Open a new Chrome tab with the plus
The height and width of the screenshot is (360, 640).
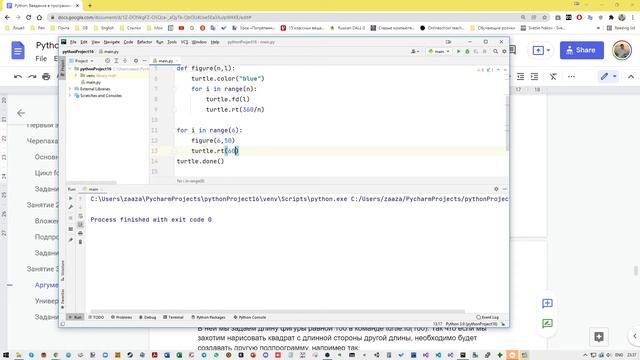point(90,5)
